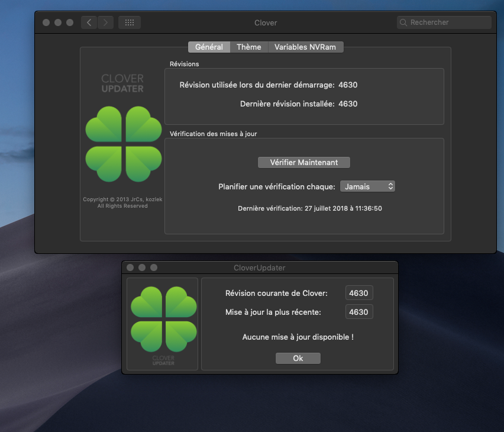Screen dimensions: 504x432
Task: Click the 'Vérification des mises à jour' heading
Action: (213, 134)
